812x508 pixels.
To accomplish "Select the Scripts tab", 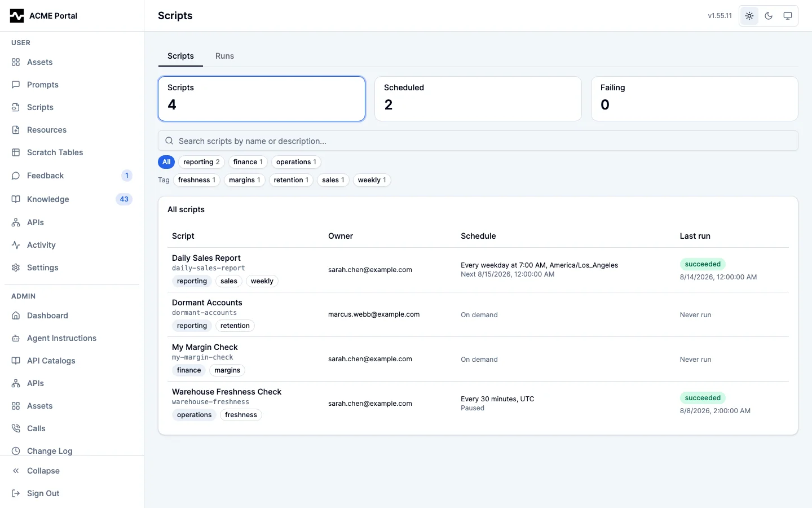I will pos(180,56).
